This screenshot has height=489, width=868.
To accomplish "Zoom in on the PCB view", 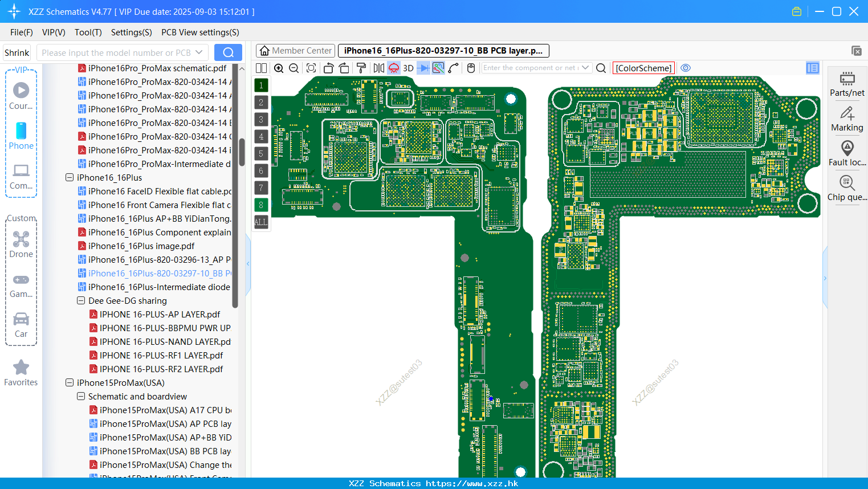I will 279,68.
